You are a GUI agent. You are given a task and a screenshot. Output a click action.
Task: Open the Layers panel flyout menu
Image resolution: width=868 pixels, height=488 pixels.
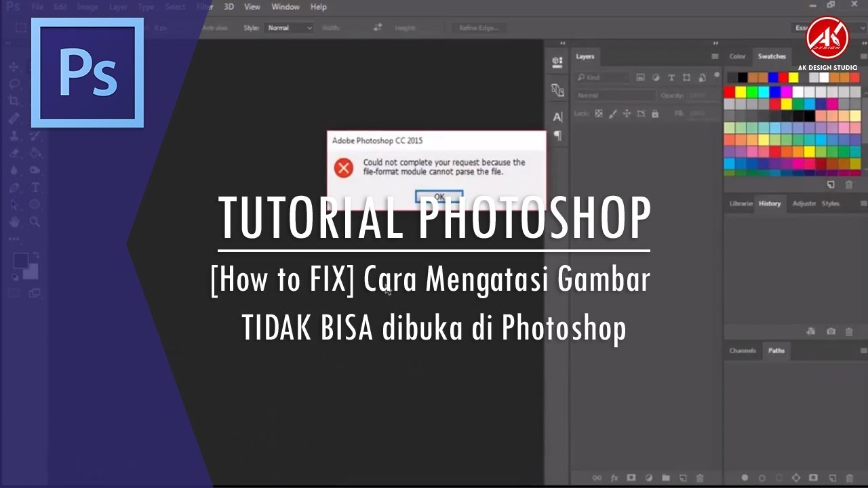(x=715, y=57)
